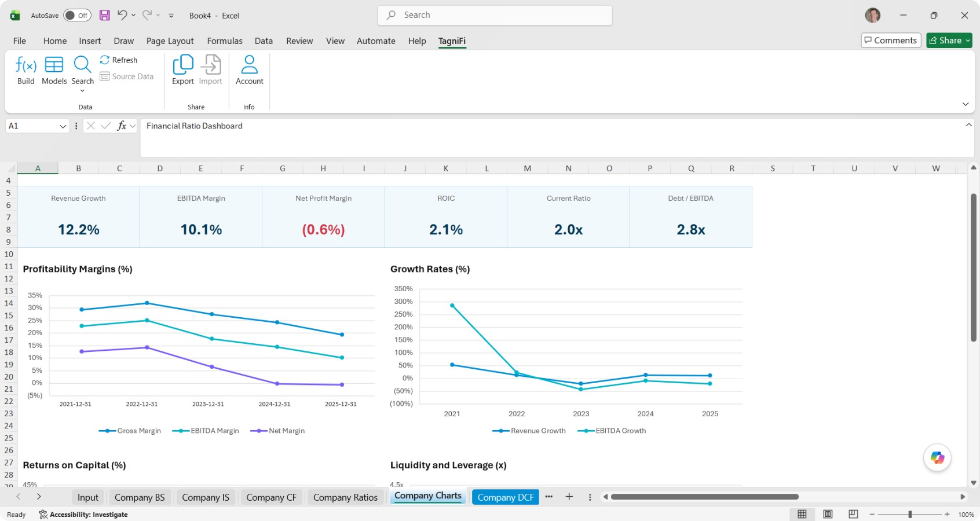980x521 pixels.
Task: Switch to Page Layout view icon
Action: pos(828,514)
